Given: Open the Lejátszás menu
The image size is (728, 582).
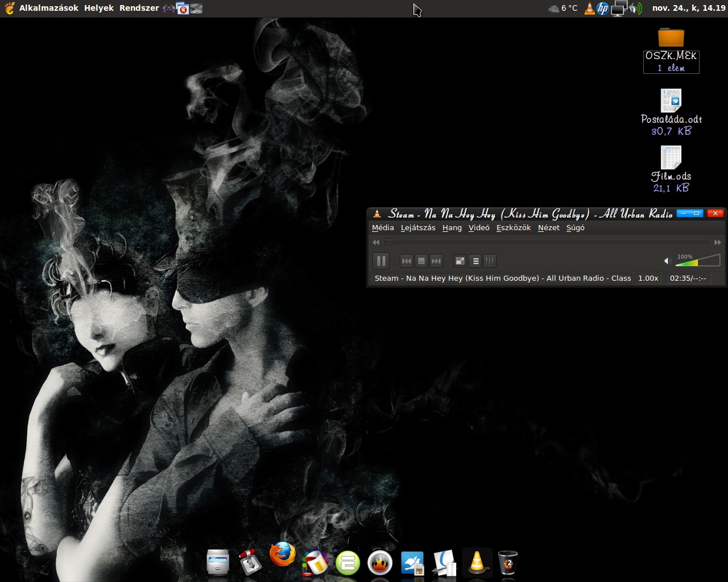Looking at the screenshot, I should (x=418, y=227).
